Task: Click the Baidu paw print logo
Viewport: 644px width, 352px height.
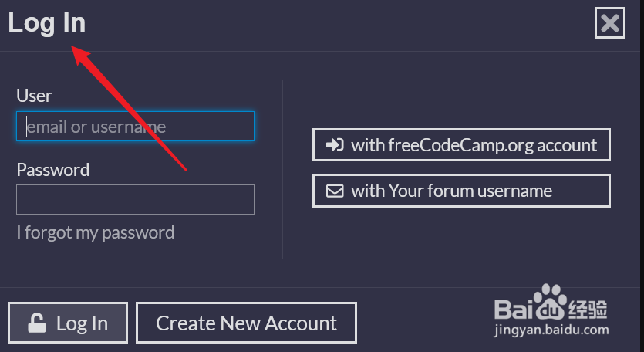Action: coord(550,303)
